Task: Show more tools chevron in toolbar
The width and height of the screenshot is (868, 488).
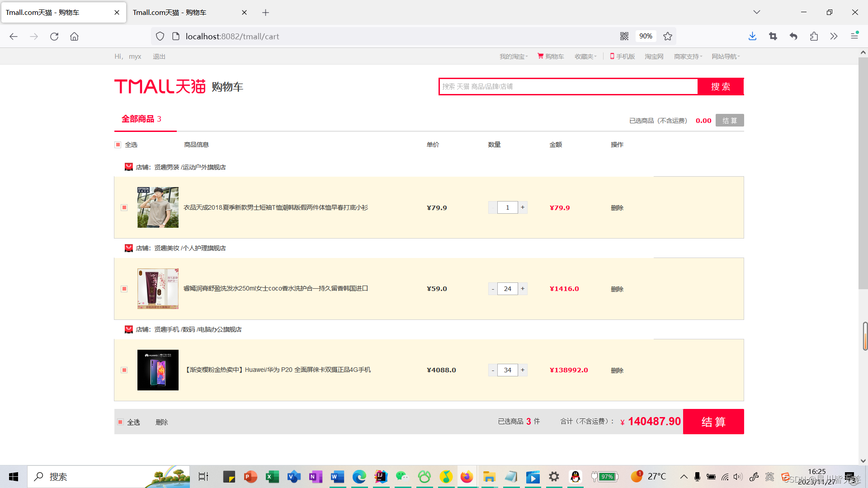Action: pos(834,36)
